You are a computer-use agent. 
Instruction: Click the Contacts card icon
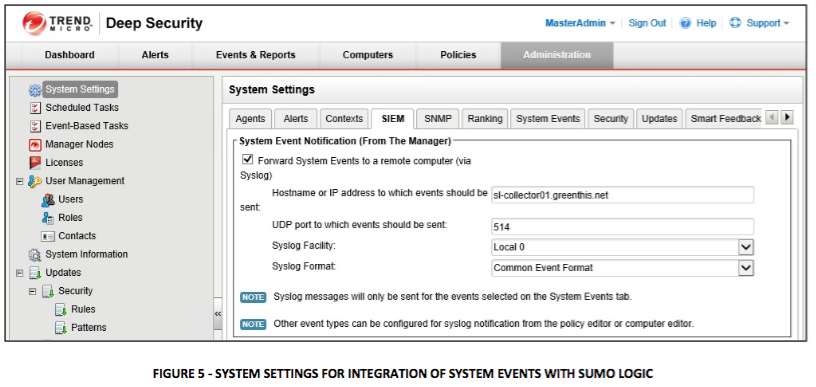(48, 236)
